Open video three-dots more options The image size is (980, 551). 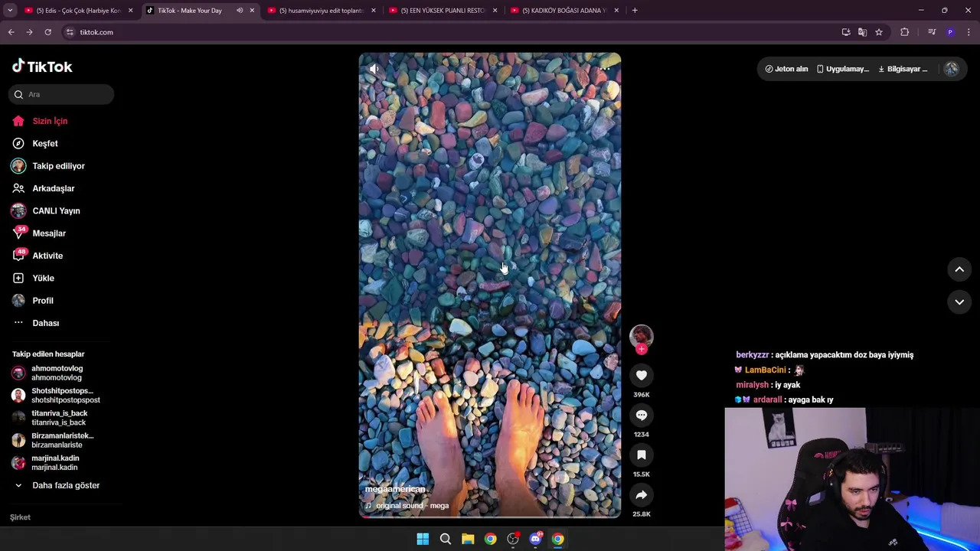tap(605, 69)
